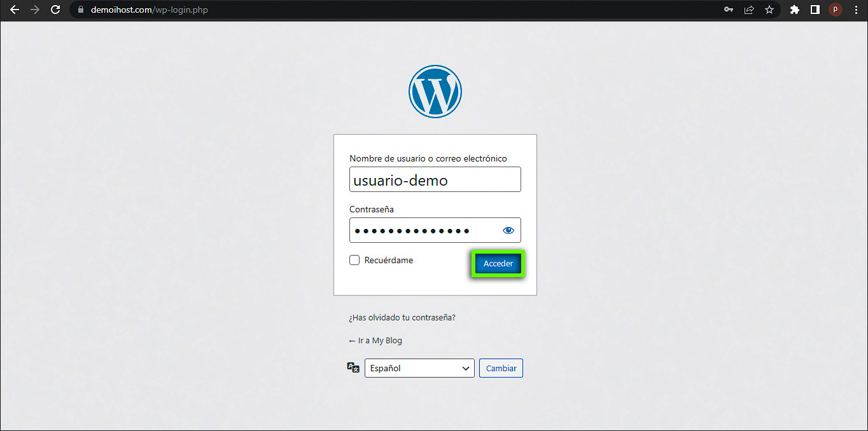Click the lock icon in the address bar
Screen dimensions: 868x431
click(80, 10)
